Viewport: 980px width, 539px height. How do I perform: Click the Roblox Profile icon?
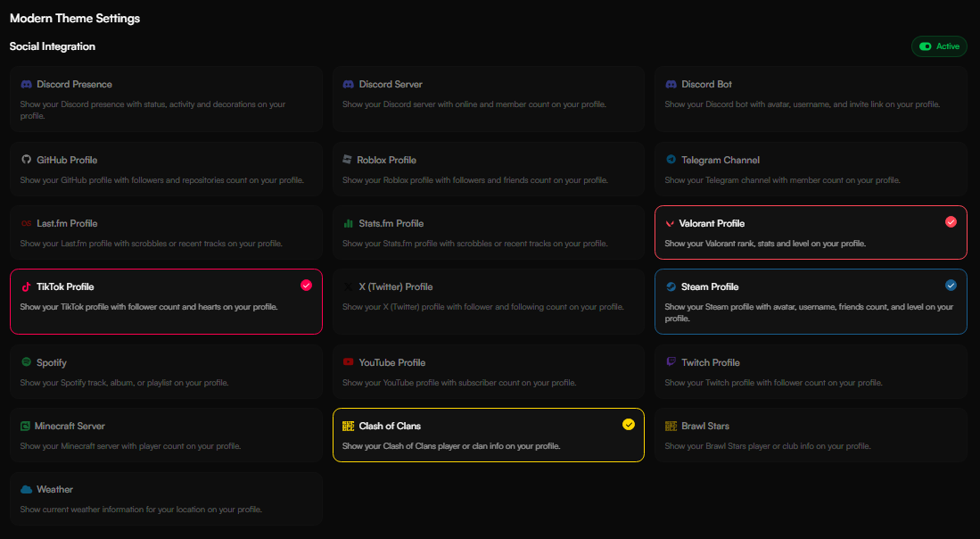(x=348, y=160)
